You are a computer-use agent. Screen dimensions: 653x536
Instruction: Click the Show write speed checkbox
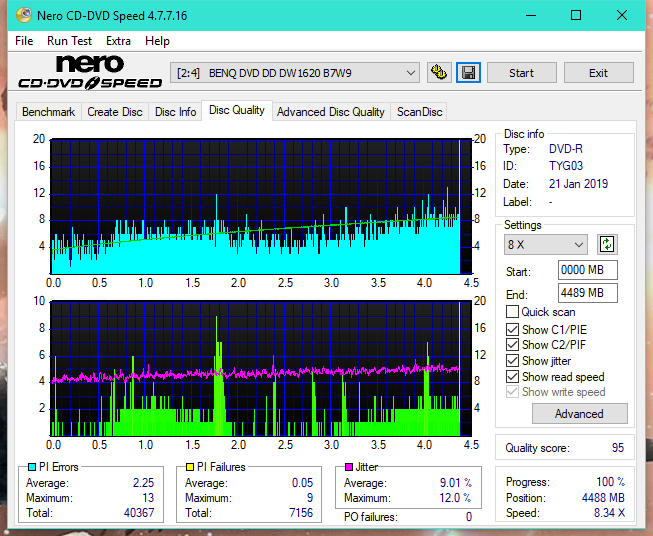pos(512,392)
